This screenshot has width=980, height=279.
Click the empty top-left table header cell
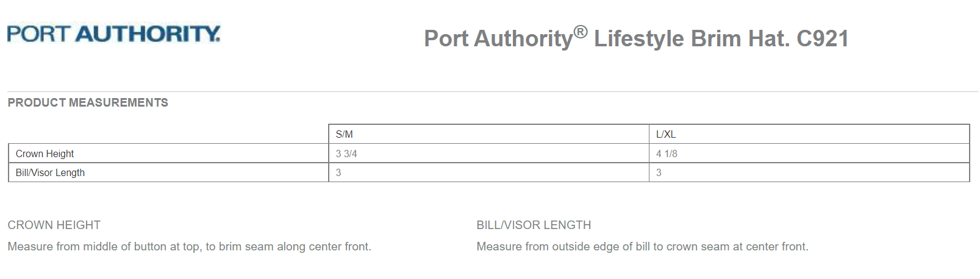(168, 134)
